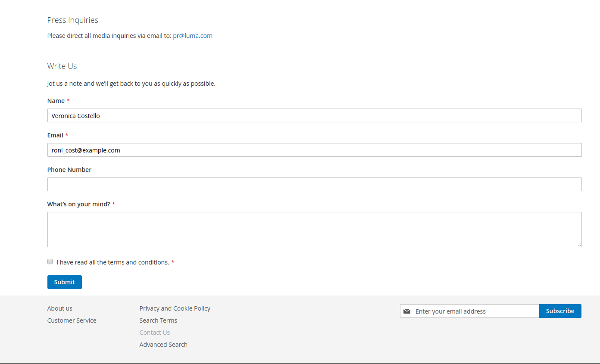Click the "What's on your mind?" text area
Image resolution: width=600 pixels, height=364 pixels.
coord(314,229)
